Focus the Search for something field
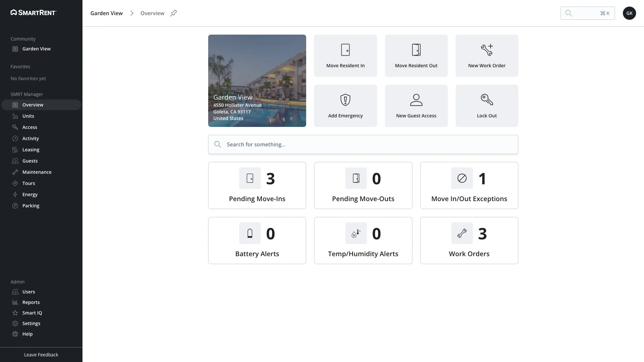 tap(363, 144)
